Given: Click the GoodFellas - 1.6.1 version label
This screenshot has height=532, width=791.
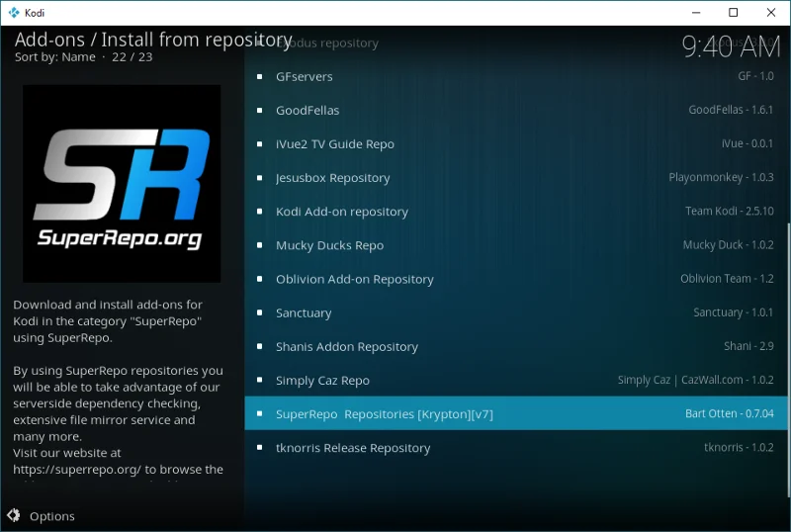Looking at the screenshot, I should pyautogui.click(x=731, y=110).
